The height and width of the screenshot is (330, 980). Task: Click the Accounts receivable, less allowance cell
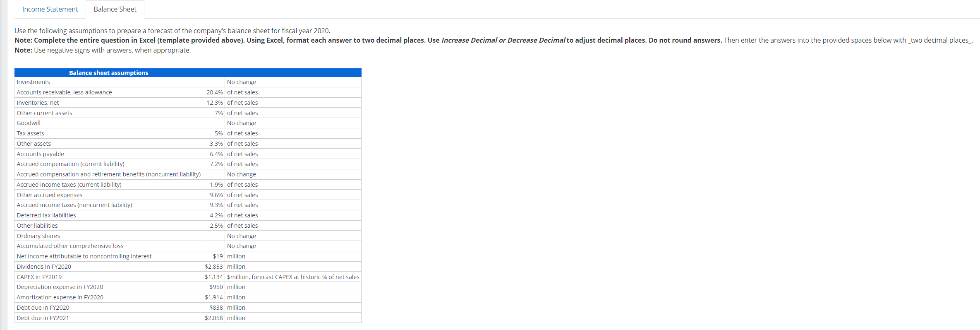[64, 92]
